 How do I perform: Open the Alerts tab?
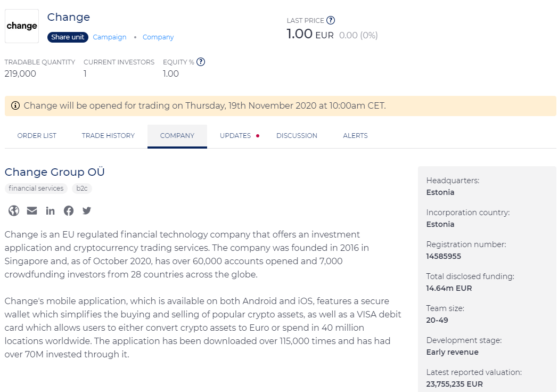coord(355,136)
